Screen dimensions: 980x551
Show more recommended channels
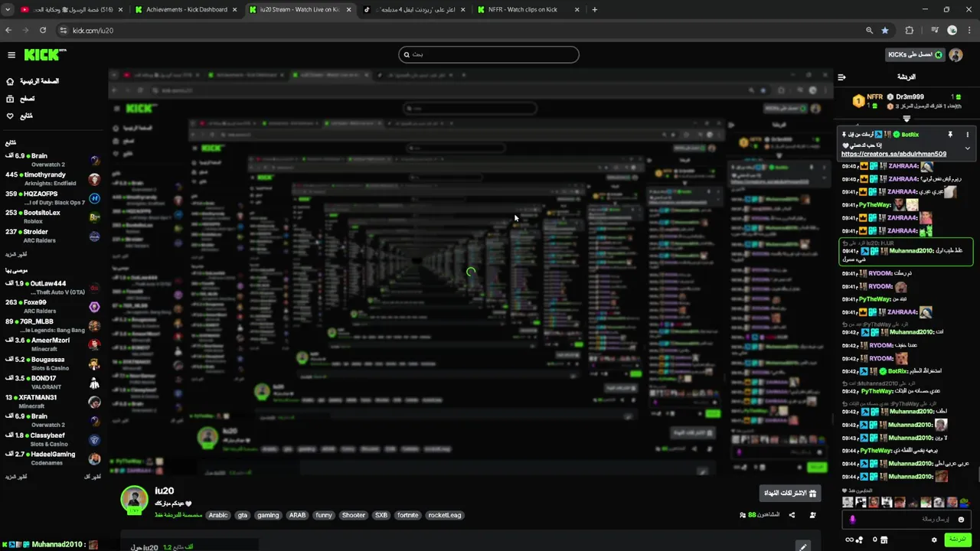16,477
